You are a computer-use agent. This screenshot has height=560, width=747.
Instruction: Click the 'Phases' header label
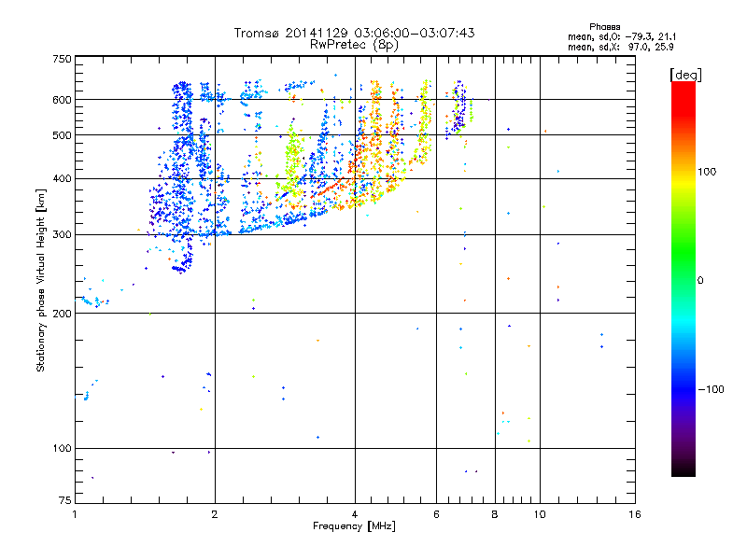click(x=604, y=27)
